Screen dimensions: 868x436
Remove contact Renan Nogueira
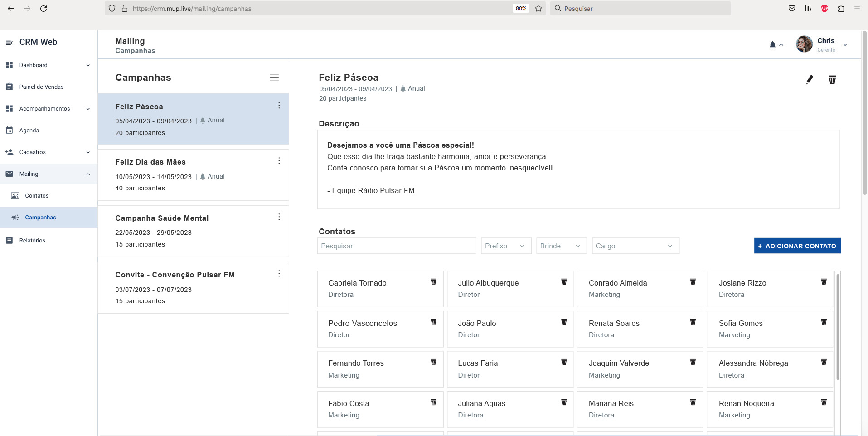[x=824, y=402]
